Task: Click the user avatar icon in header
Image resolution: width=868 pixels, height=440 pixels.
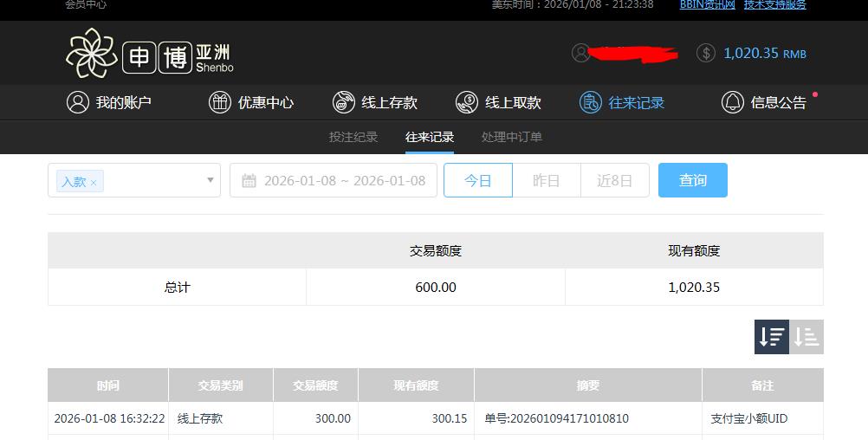Action: [x=580, y=53]
